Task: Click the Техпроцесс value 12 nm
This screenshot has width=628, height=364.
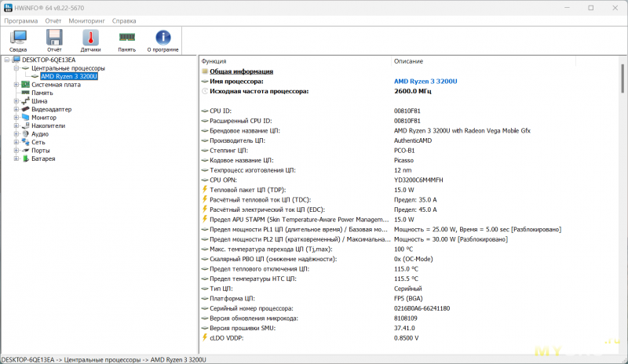Action: pos(403,170)
